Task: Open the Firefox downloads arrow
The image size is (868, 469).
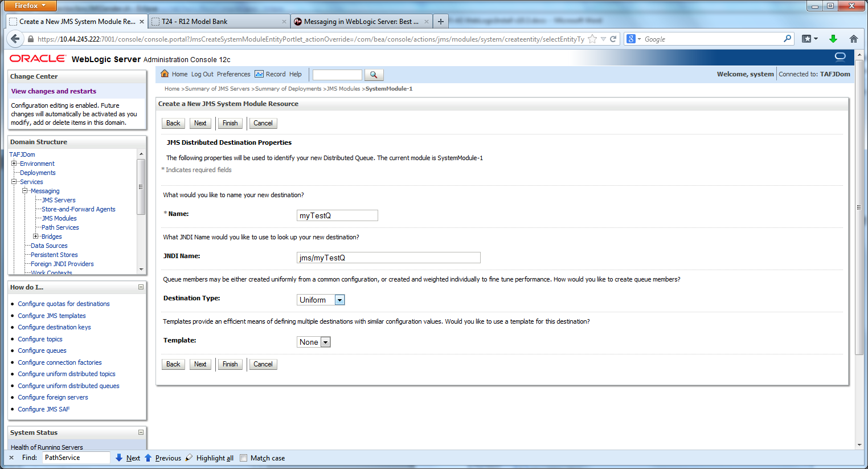Action: pos(833,39)
